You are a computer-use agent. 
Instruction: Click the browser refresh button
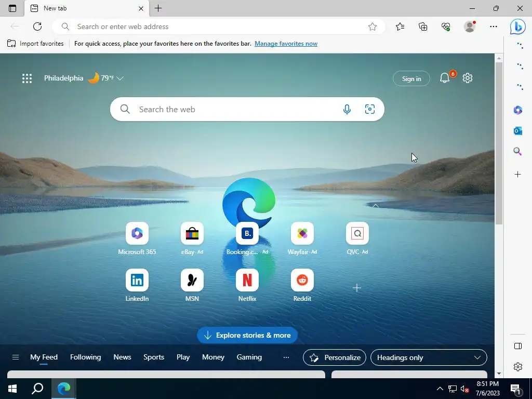pos(37,26)
